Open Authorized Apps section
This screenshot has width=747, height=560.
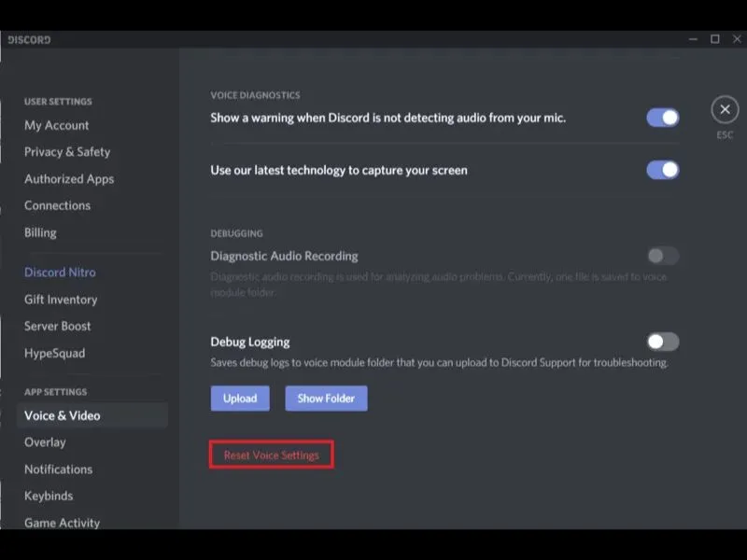[69, 179]
